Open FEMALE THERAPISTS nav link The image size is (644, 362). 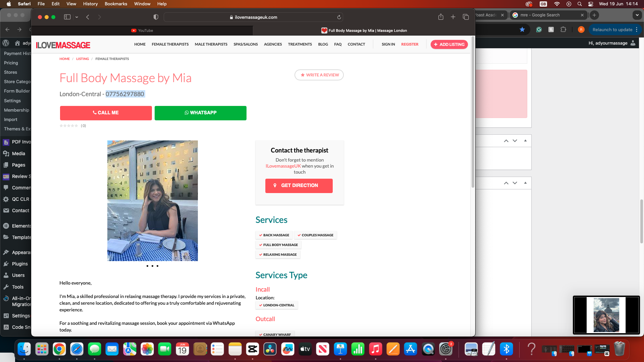click(x=170, y=44)
